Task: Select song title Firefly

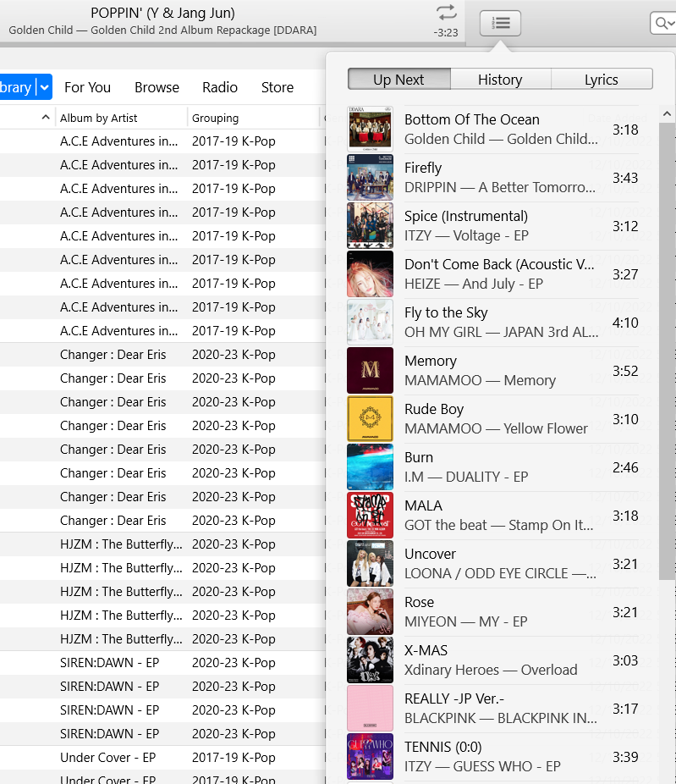Action: coord(423,168)
